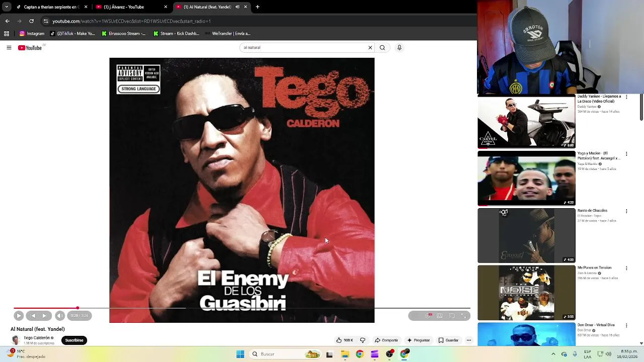Save the video with Guardar
The height and width of the screenshot is (362, 644).
point(449,340)
